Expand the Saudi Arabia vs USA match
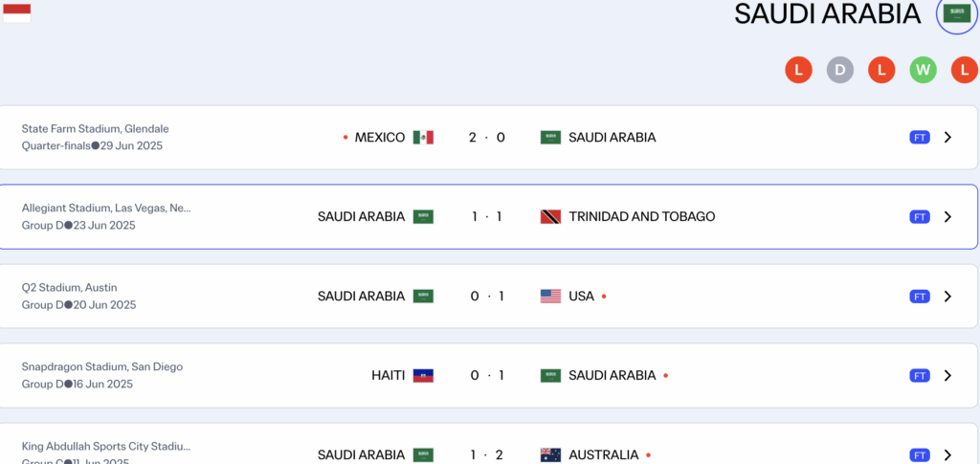Image resolution: width=980 pixels, height=464 pixels. 947,297
